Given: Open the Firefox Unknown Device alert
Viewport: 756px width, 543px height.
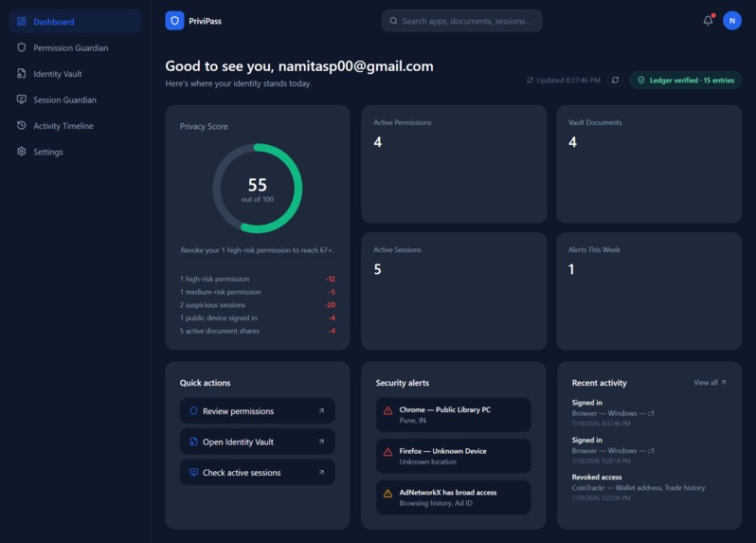Looking at the screenshot, I should coord(453,456).
